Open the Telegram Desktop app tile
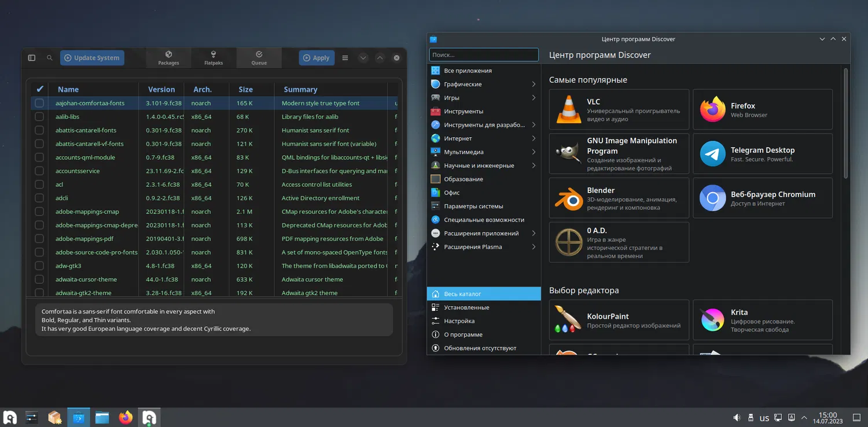Viewport: 868px width, 427px height. coord(762,154)
